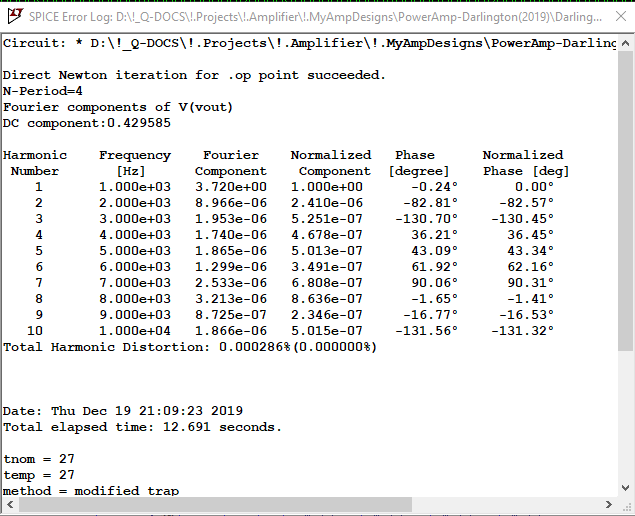Click the 'Normalized Phase [deg]' column header

[526, 163]
